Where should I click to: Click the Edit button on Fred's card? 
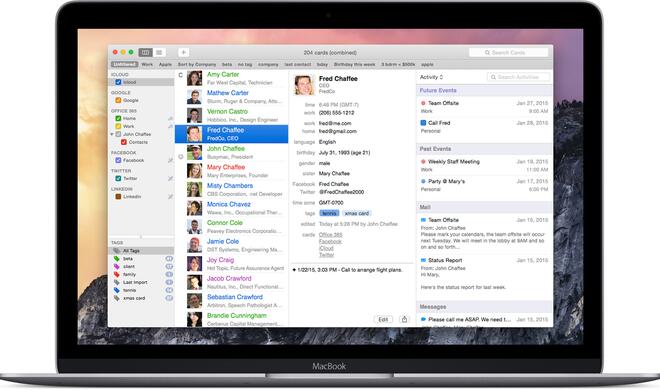coord(383,319)
